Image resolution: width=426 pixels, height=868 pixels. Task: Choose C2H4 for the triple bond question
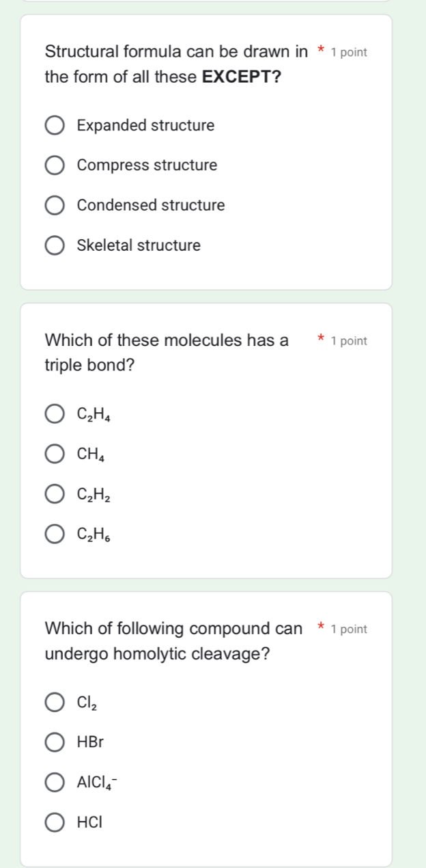pyautogui.click(x=54, y=413)
